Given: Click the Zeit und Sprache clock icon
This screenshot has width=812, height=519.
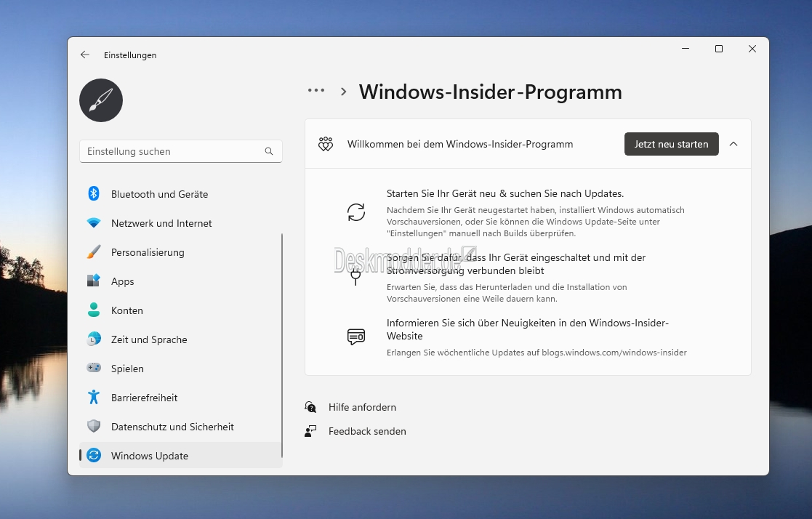Looking at the screenshot, I should point(94,339).
